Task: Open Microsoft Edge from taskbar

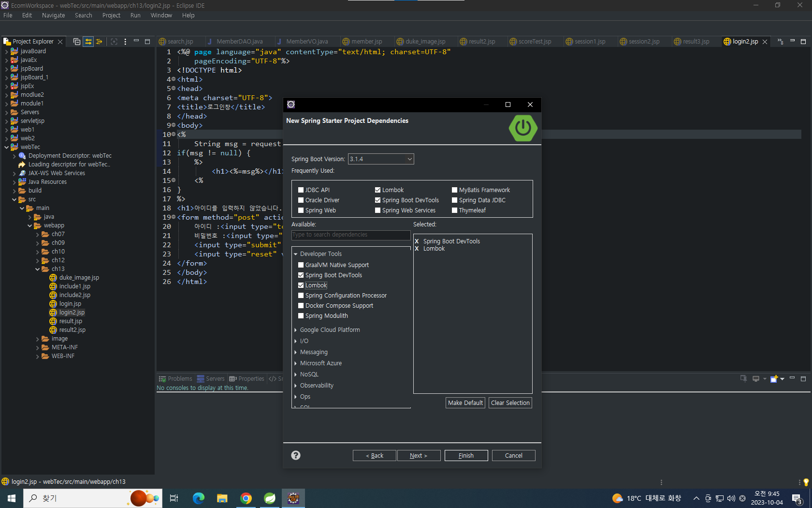Action: click(x=199, y=498)
